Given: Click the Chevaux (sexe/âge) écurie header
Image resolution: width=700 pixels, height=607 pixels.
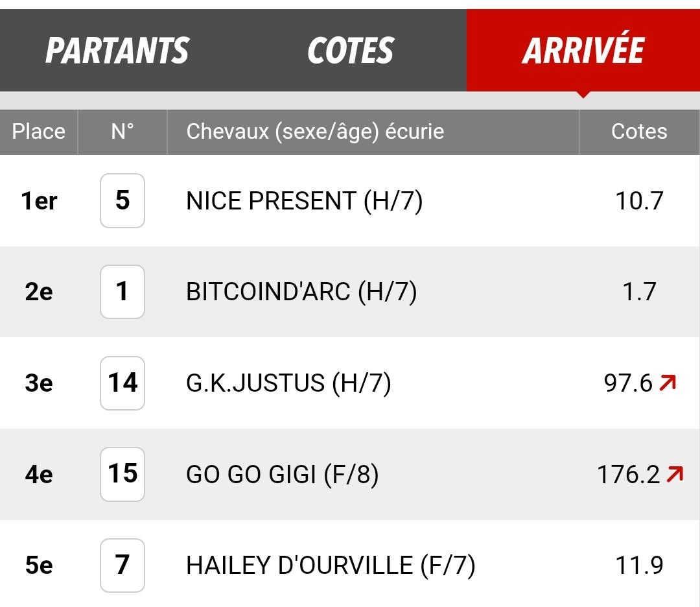Looking at the screenshot, I should tap(315, 132).
